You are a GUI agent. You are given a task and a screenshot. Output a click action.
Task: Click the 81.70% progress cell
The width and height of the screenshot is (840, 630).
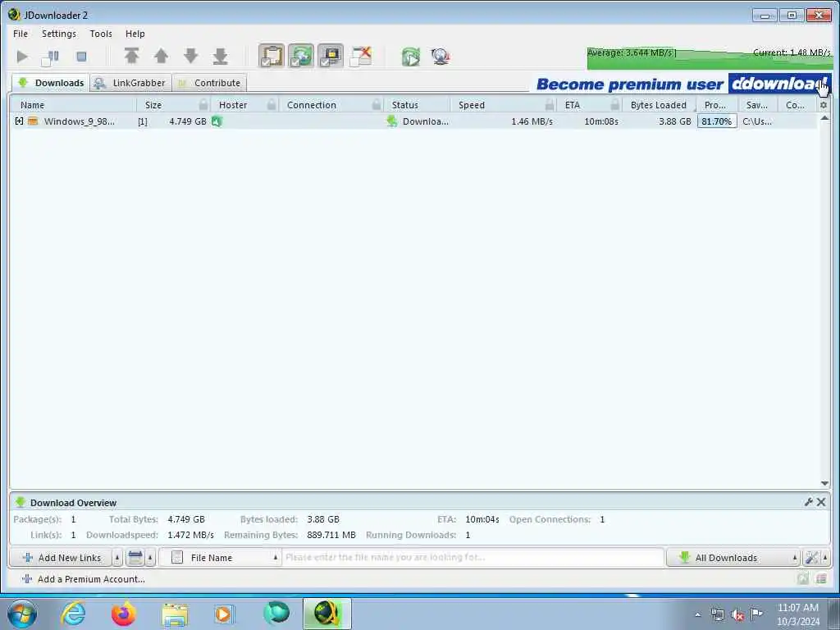pyautogui.click(x=717, y=121)
